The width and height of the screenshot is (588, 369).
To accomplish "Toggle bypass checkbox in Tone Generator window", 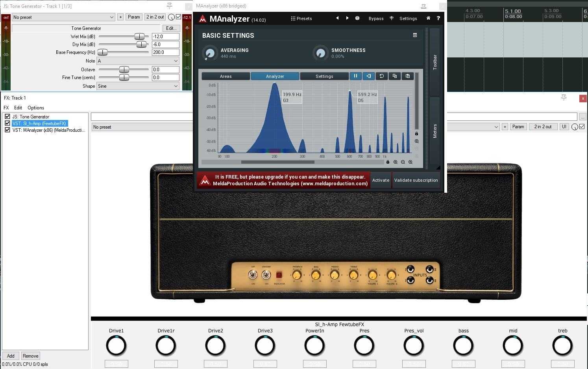I will 178,17.
